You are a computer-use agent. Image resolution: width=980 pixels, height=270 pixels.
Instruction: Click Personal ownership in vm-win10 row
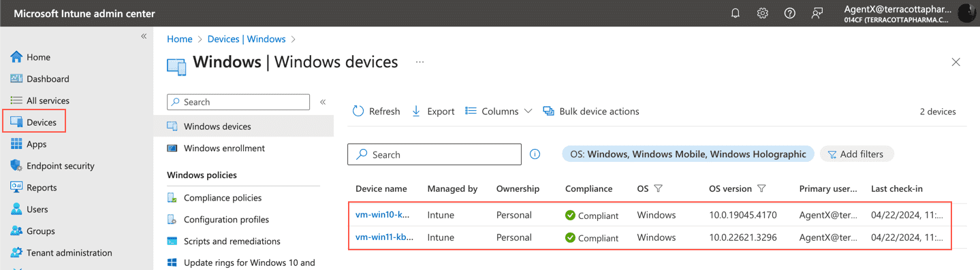pyautogui.click(x=514, y=215)
